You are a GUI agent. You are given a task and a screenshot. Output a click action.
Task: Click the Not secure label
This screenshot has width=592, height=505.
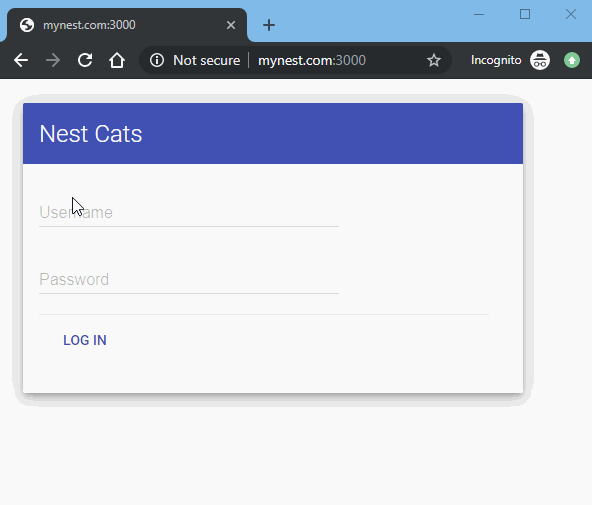[x=207, y=60]
